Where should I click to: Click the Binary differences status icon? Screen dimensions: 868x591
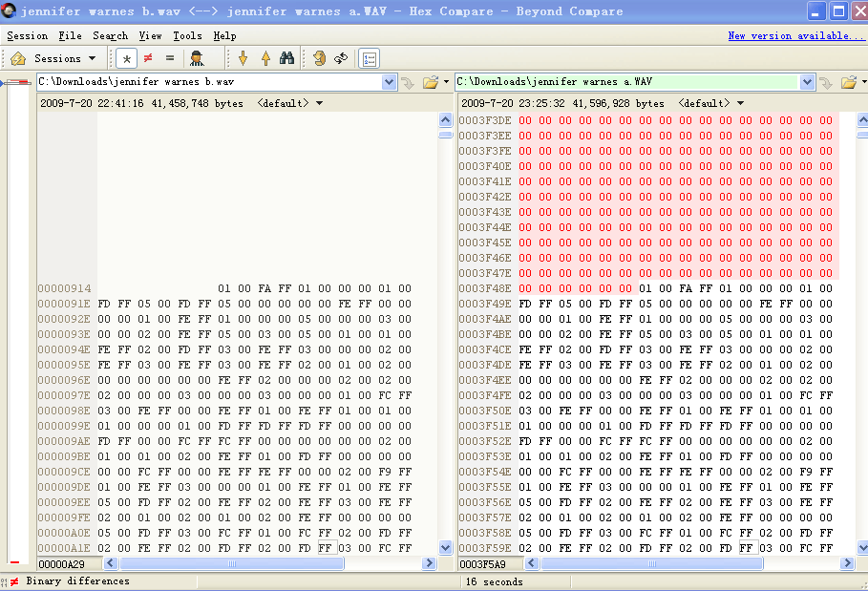(x=13, y=581)
